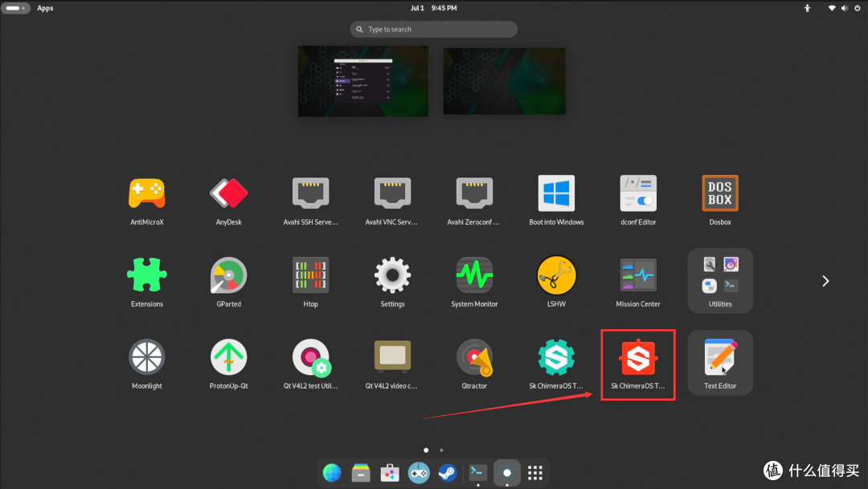This screenshot has width=868, height=489.
Task: Open AnyDesk remote desktop app
Action: (228, 194)
